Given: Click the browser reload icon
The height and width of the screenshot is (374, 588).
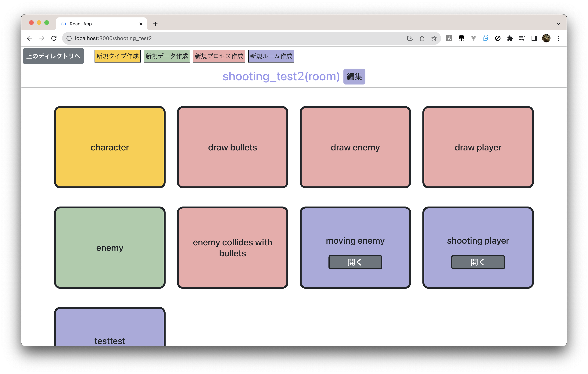Looking at the screenshot, I should (x=54, y=38).
